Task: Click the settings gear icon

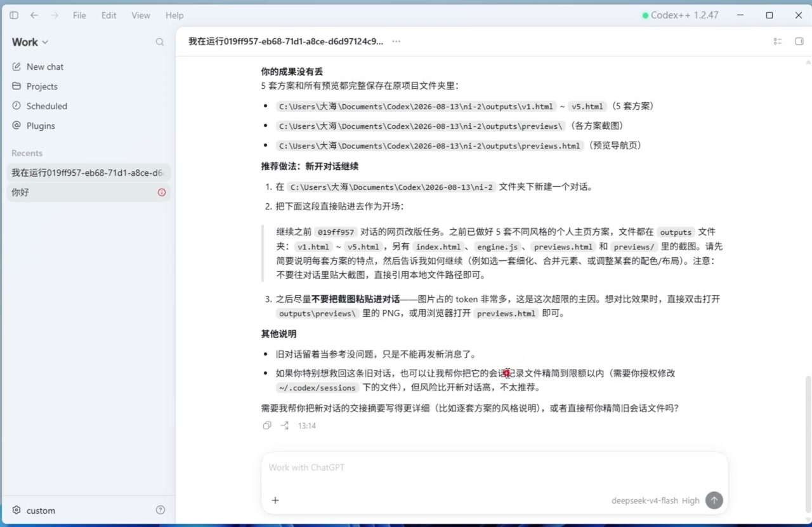Action: (16, 510)
